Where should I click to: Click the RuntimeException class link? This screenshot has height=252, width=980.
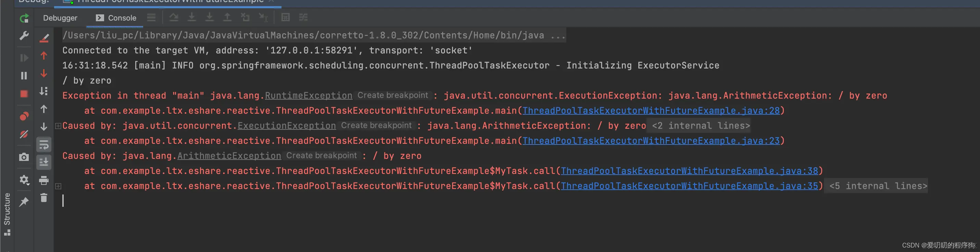pos(309,96)
